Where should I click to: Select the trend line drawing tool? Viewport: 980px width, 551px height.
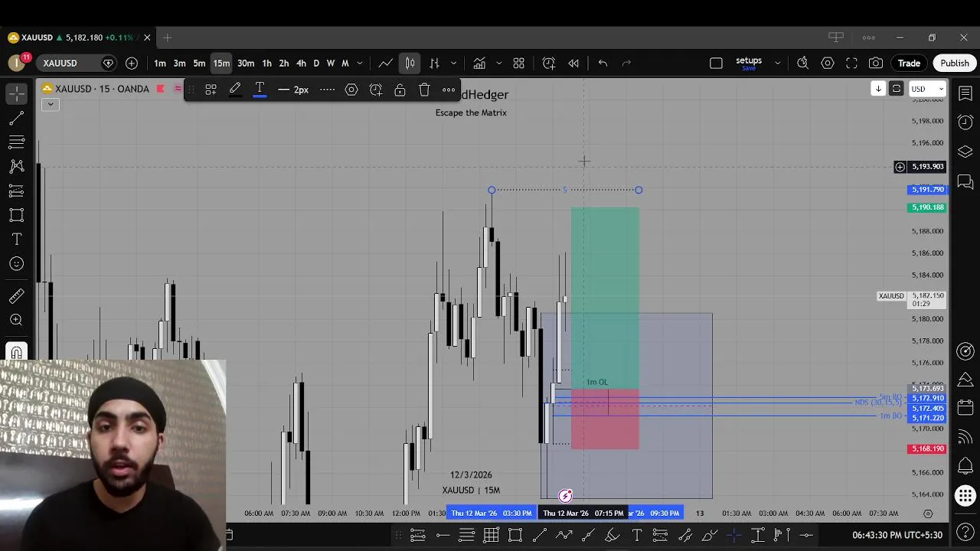click(16, 119)
